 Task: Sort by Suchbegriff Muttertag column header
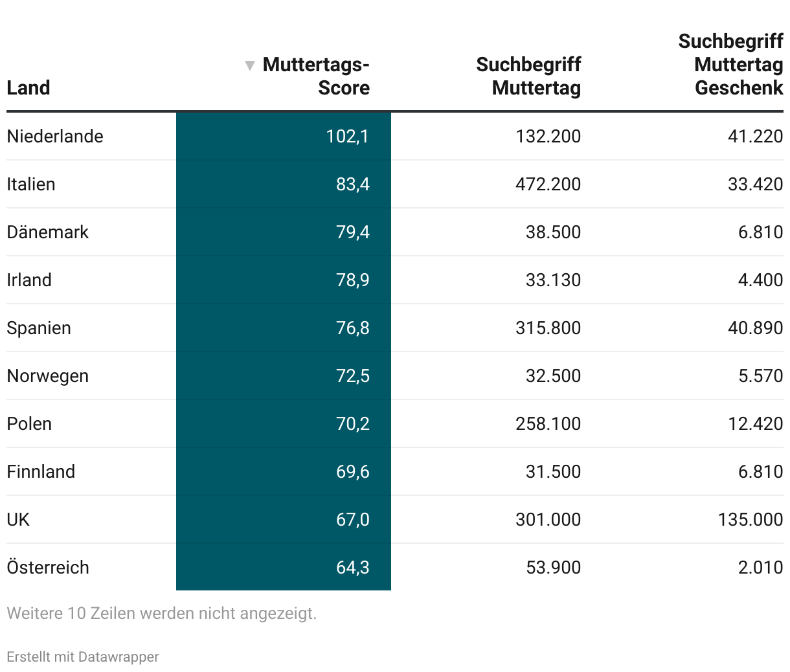[x=528, y=76]
